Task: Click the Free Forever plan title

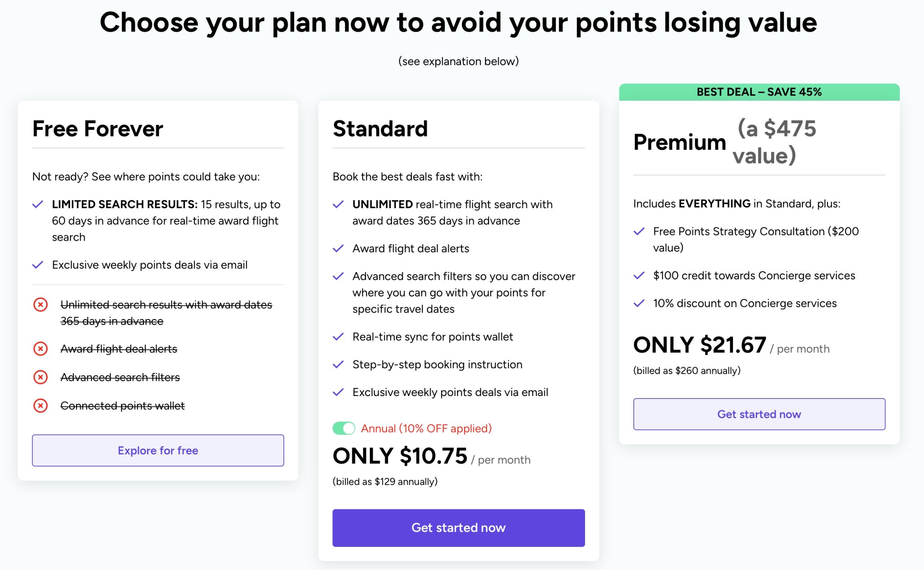Action: 97,129
